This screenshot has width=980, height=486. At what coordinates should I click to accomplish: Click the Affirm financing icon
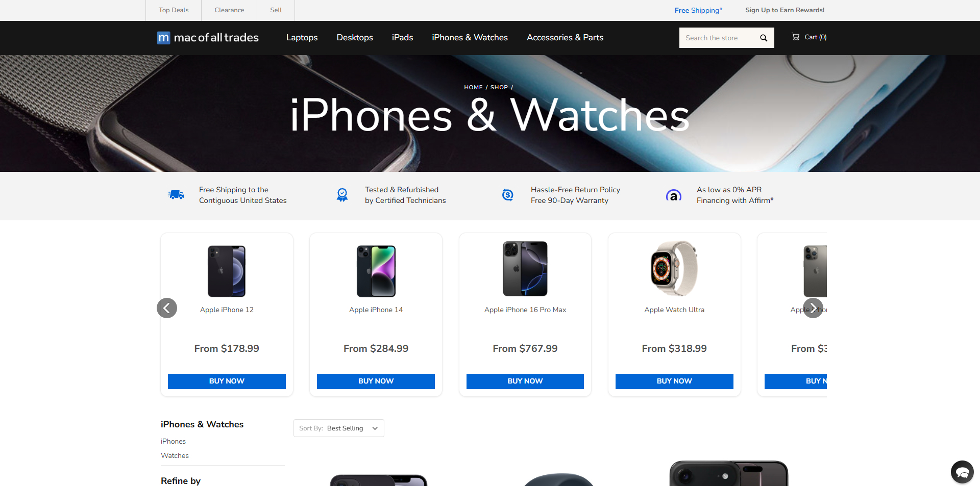coord(674,195)
